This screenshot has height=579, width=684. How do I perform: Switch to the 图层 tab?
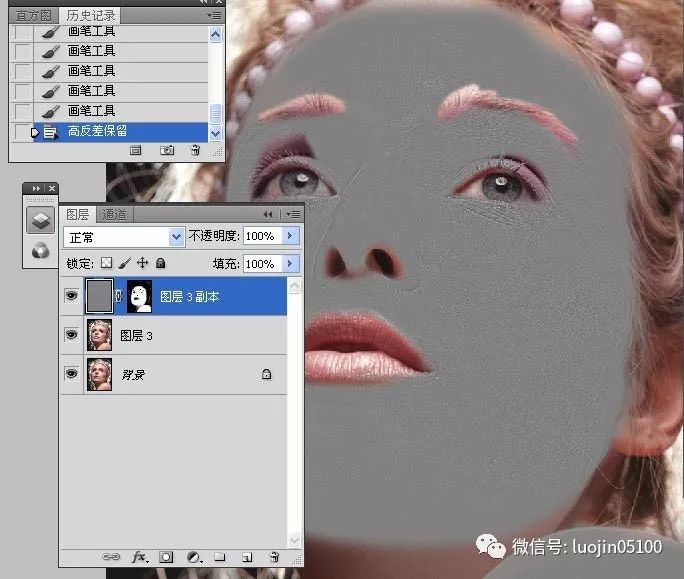(x=78, y=215)
